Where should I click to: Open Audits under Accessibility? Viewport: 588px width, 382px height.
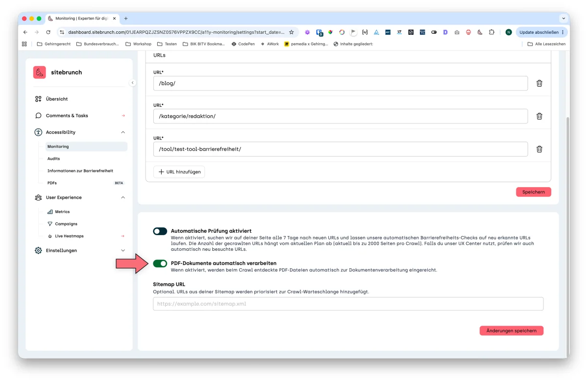coord(54,159)
